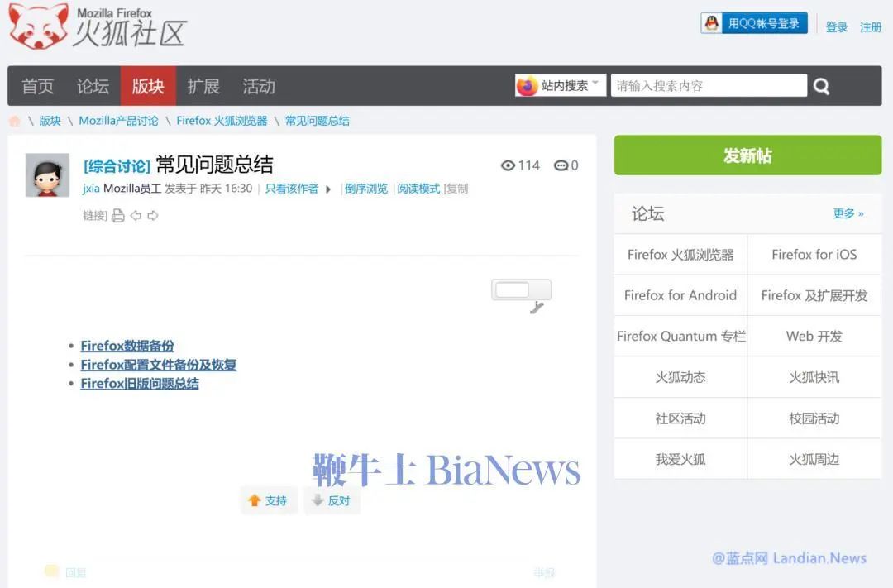
Task: Open the Firefox数据备份 link
Action: pos(127,346)
